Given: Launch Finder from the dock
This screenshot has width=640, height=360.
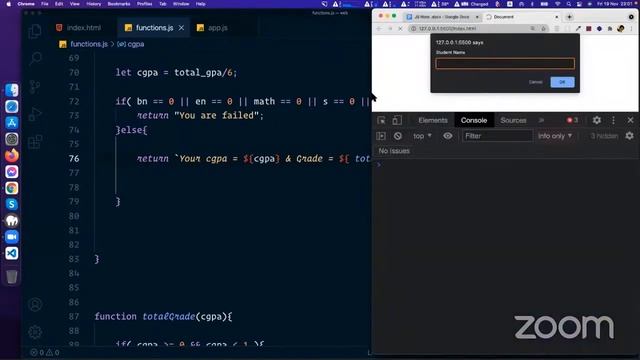Looking at the screenshot, I should tap(12, 90).
